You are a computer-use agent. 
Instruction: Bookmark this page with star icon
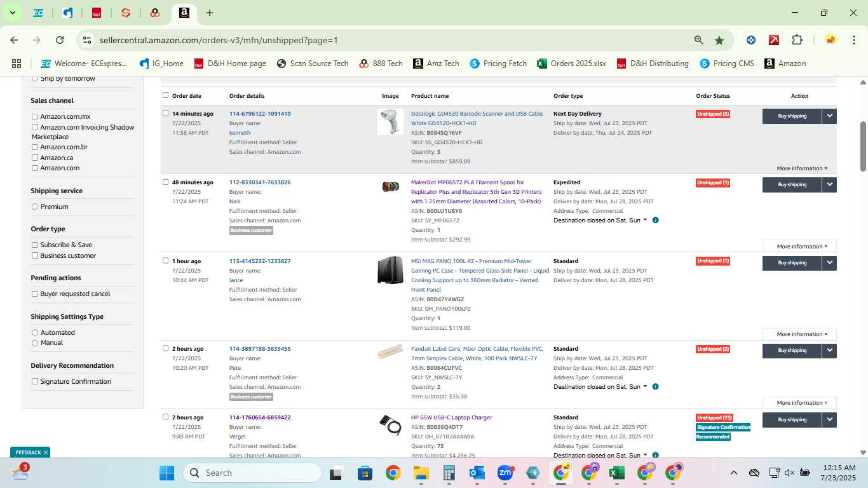click(x=719, y=40)
